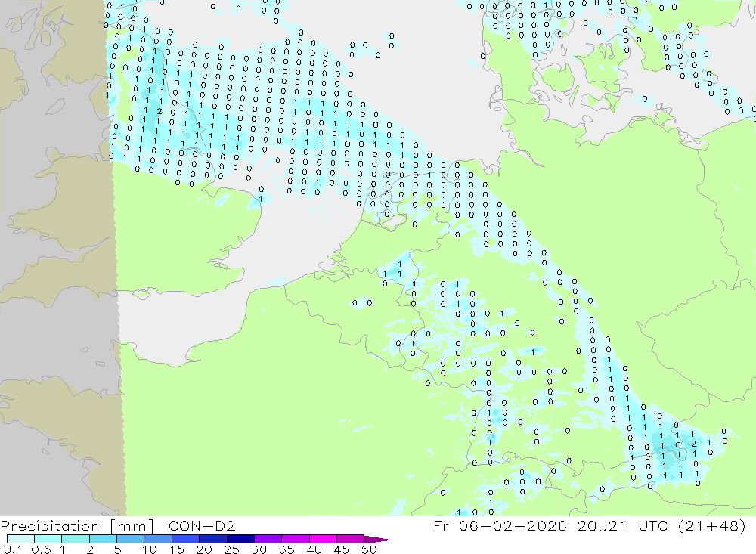
Task: Click the '50' legend value label
Action: 369,549
